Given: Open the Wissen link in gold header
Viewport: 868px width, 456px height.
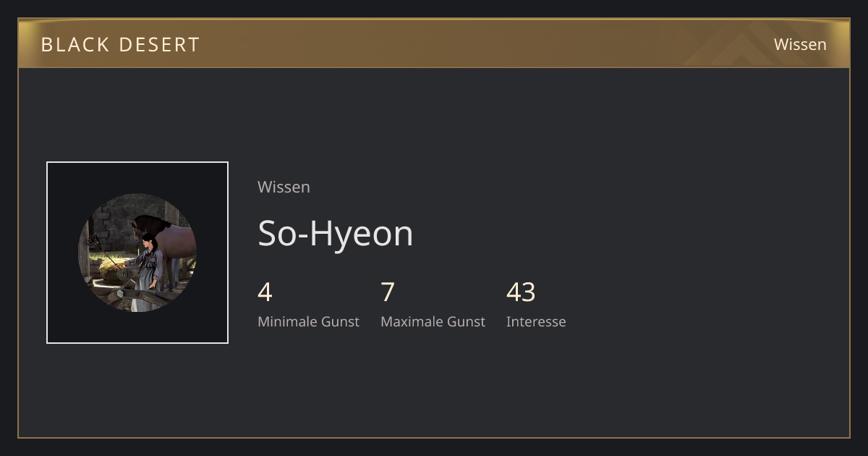Looking at the screenshot, I should tap(800, 44).
